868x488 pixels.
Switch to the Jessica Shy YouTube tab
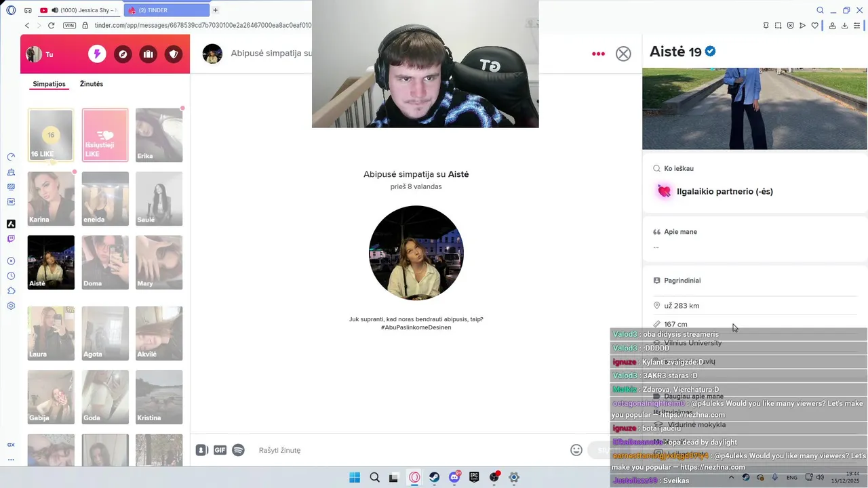(x=79, y=10)
